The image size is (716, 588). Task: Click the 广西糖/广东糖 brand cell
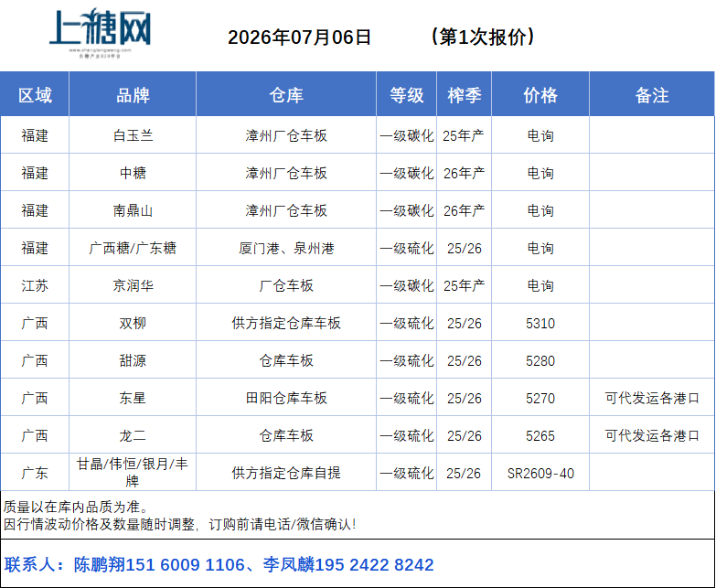[133, 248]
